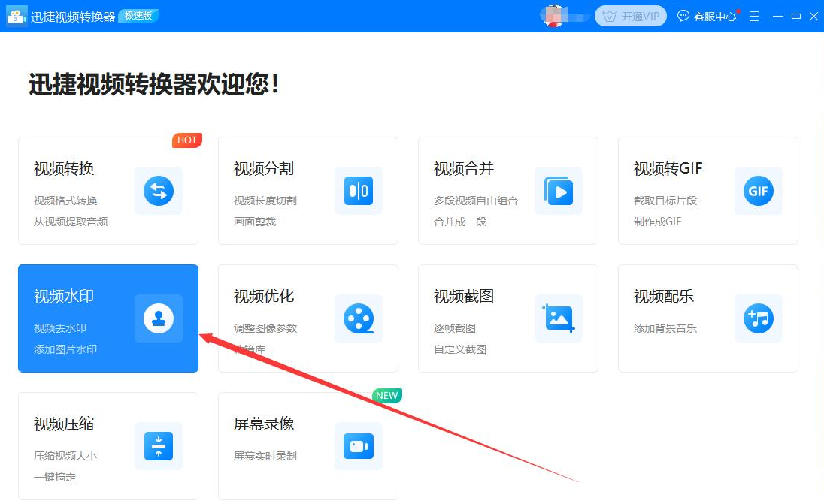Click the 视频优化 title text
Viewport: 824px width, 504px height.
coord(264,296)
